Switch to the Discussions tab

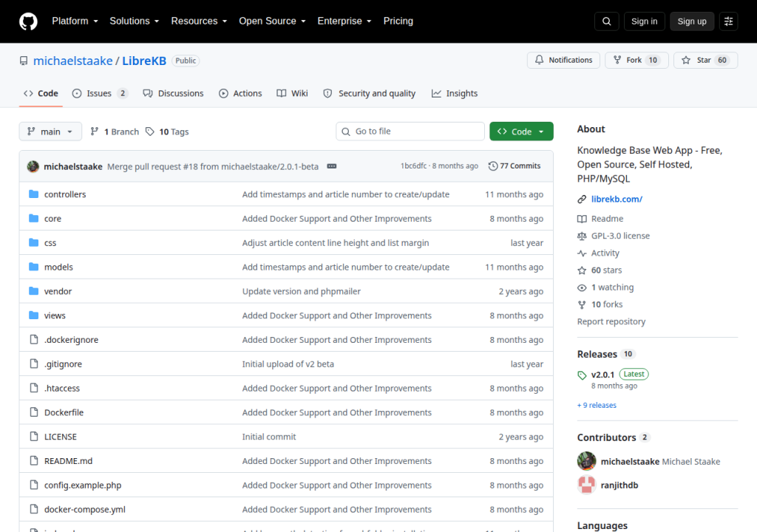pos(173,94)
